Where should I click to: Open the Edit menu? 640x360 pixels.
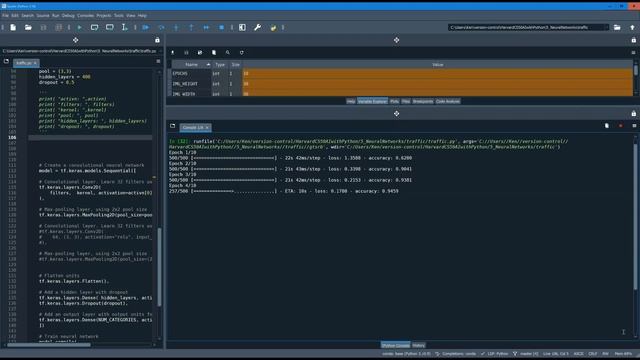click(x=15, y=16)
